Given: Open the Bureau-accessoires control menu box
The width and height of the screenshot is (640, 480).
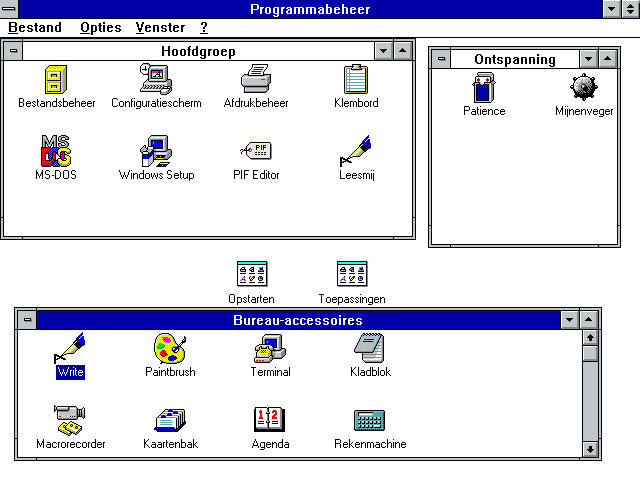Looking at the screenshot, I should [27, 320].
